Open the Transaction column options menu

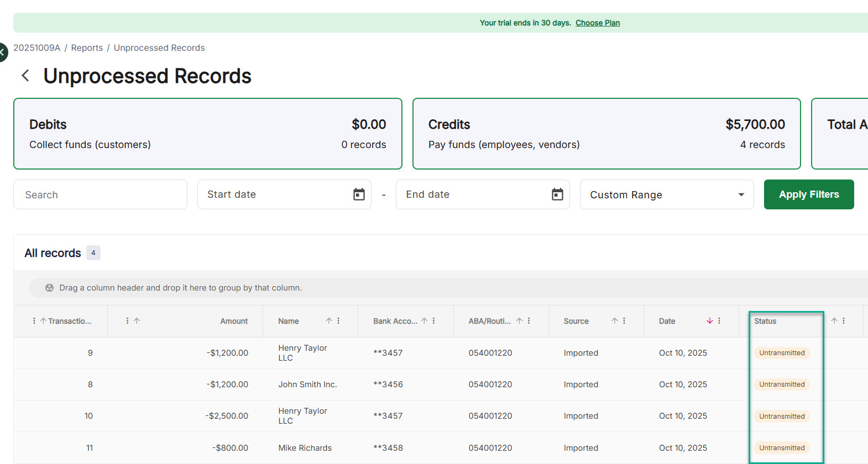(34, 321)
